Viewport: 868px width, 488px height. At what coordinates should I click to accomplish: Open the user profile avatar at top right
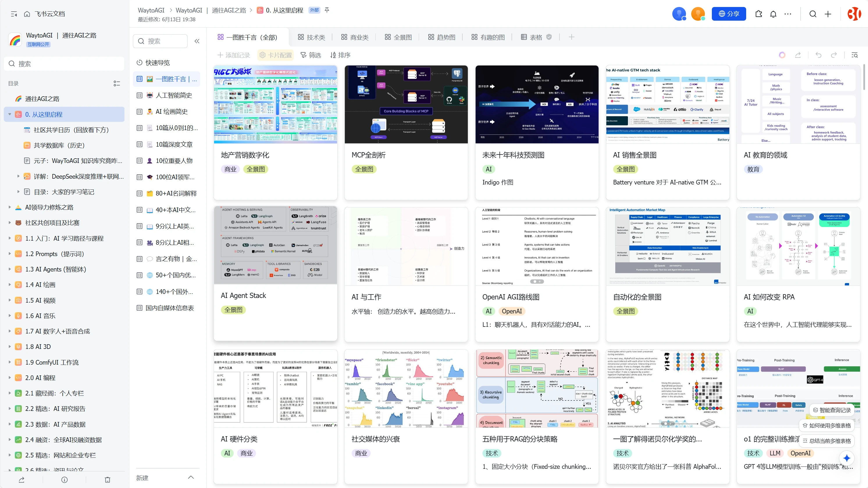855,14
